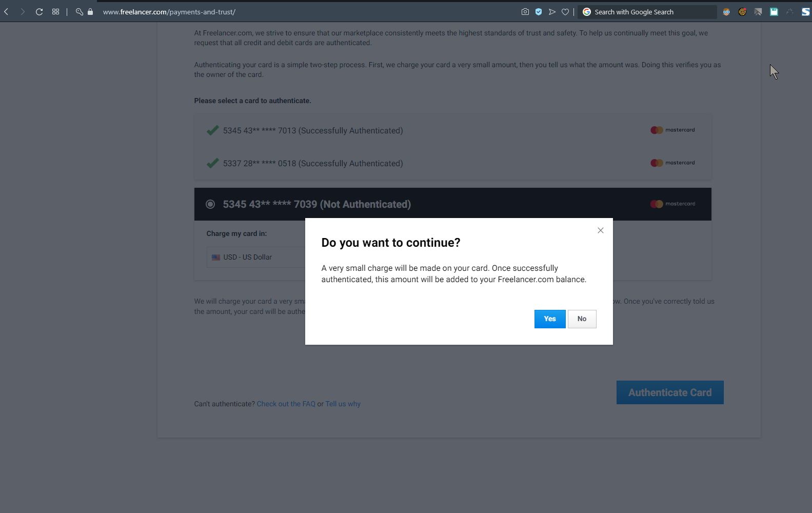Select card 5337 28** **** 0518 row

[x=452, y=163]
